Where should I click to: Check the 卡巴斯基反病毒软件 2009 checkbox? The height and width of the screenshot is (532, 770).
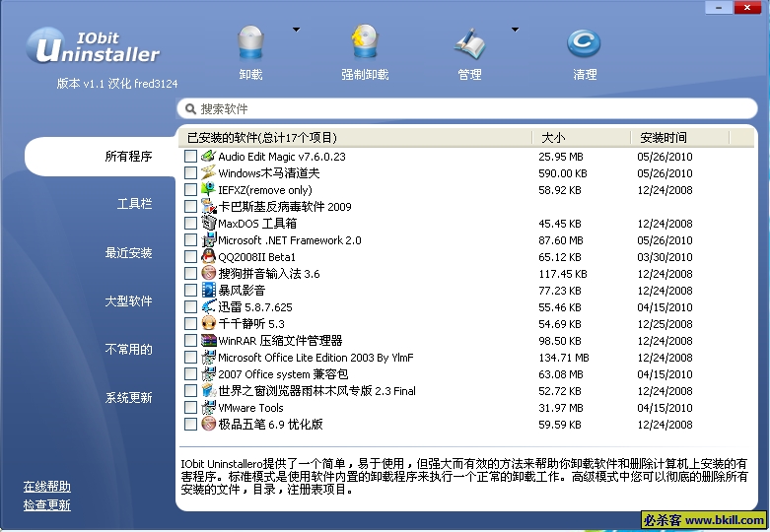[x=190, y=206]
